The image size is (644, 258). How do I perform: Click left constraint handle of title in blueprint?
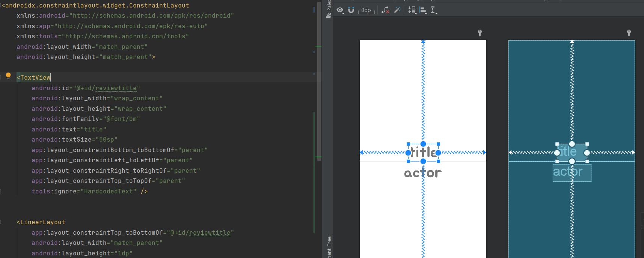click(x=557, y=153)
